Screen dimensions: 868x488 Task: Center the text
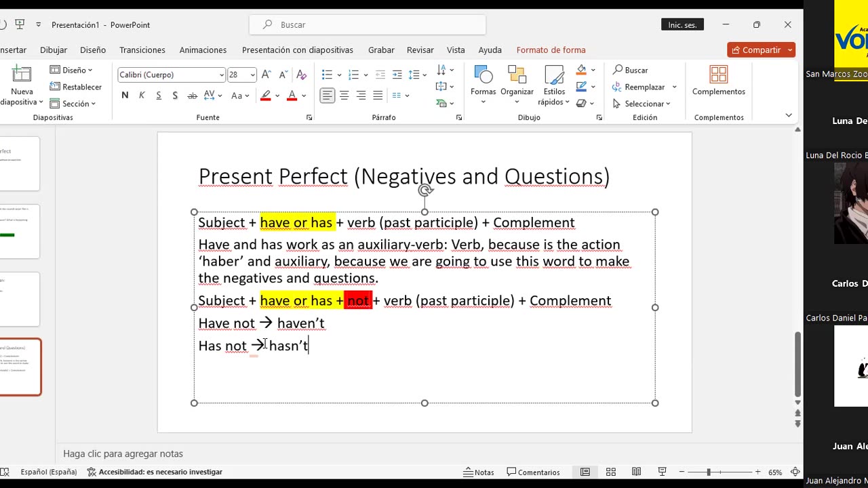coord(344,96)
